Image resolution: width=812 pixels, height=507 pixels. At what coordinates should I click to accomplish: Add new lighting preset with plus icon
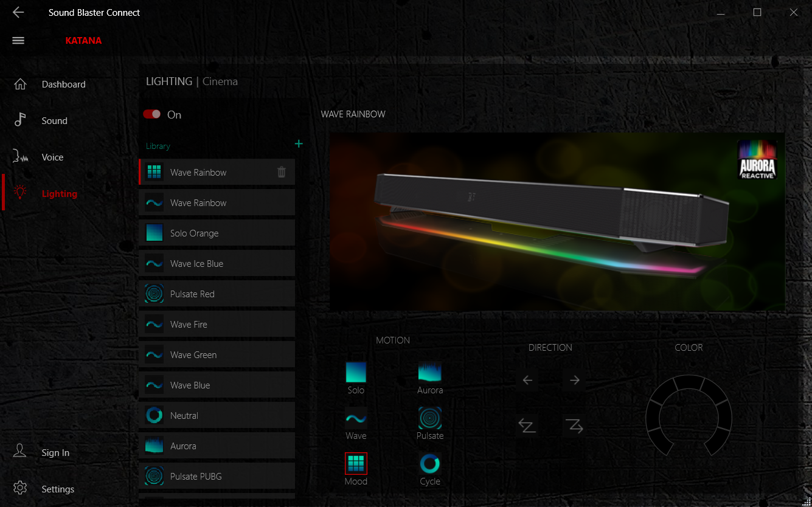[299, 144]
